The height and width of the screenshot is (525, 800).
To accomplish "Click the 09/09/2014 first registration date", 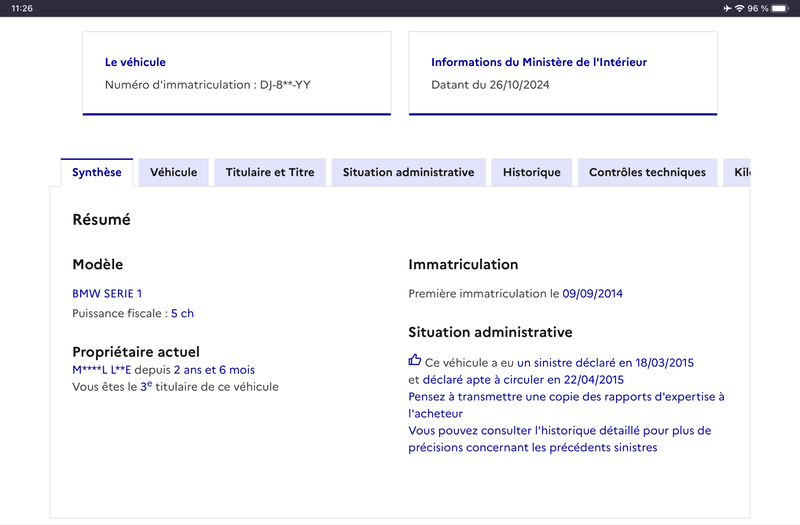I will [592, 293].
